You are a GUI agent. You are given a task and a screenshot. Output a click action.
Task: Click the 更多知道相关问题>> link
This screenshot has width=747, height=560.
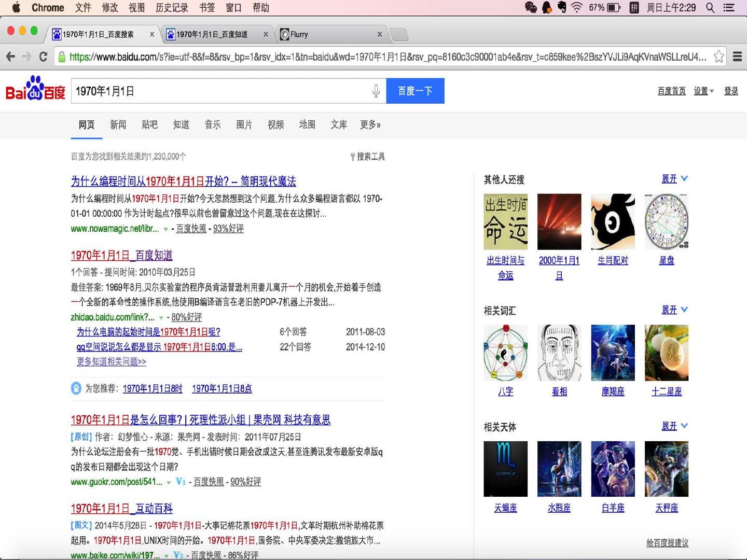(x=112, y=362)
